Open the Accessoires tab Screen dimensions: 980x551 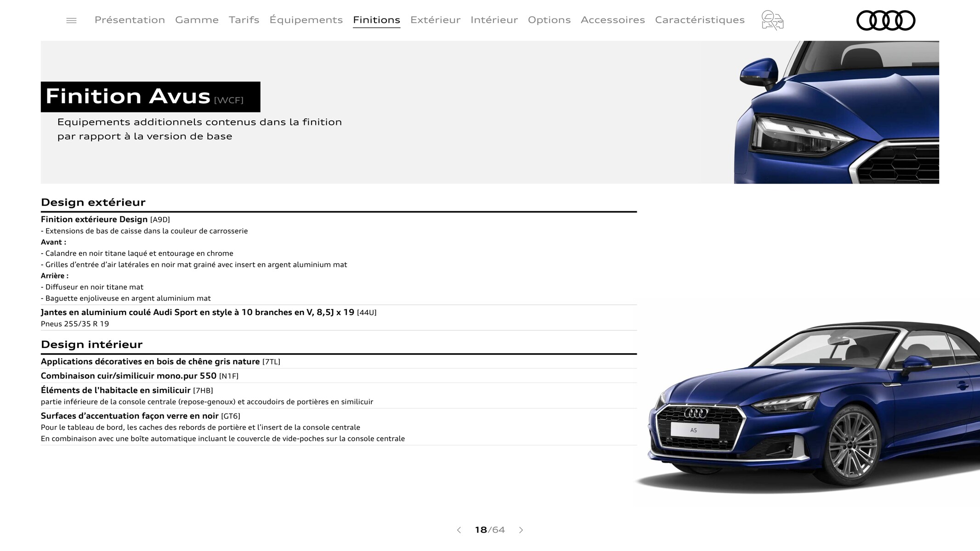pyautogui.click(x=612, y=20)
